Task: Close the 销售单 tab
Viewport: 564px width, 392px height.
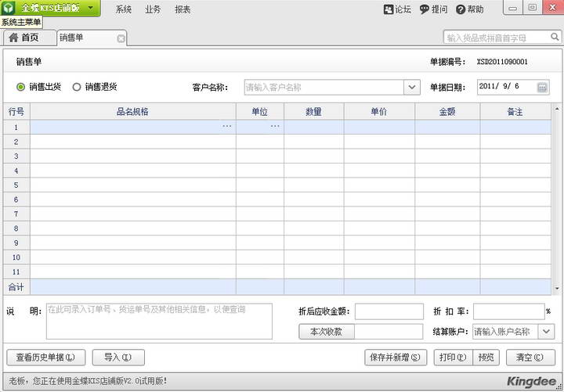Action: pos(121,38)
